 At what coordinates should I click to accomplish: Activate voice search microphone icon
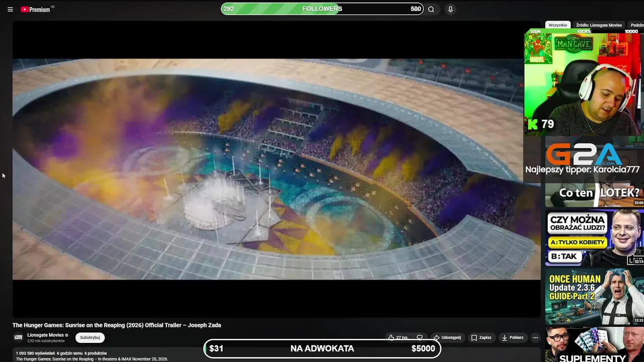450,9
